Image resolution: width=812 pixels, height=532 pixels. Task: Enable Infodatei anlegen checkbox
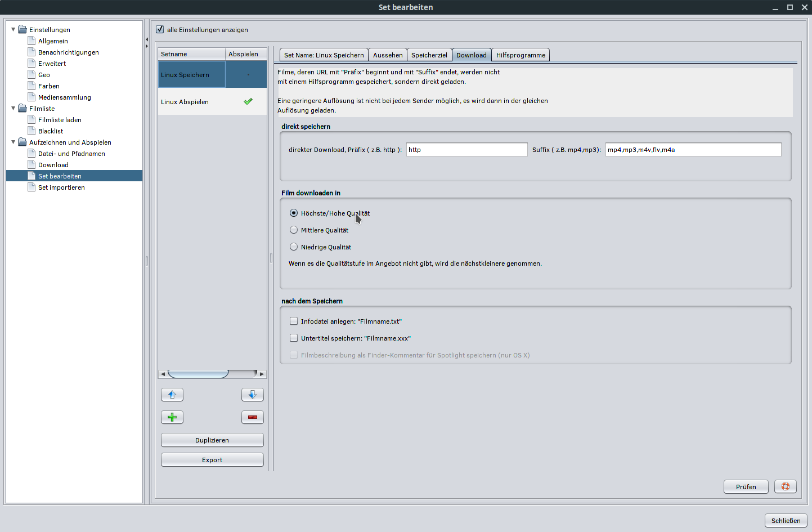[294, 321]
